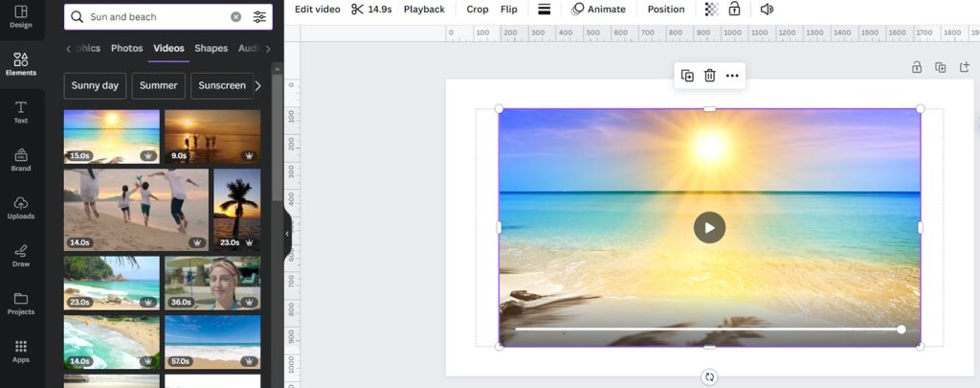Click the video progress bar on the canvas

(x=706, y=330)
